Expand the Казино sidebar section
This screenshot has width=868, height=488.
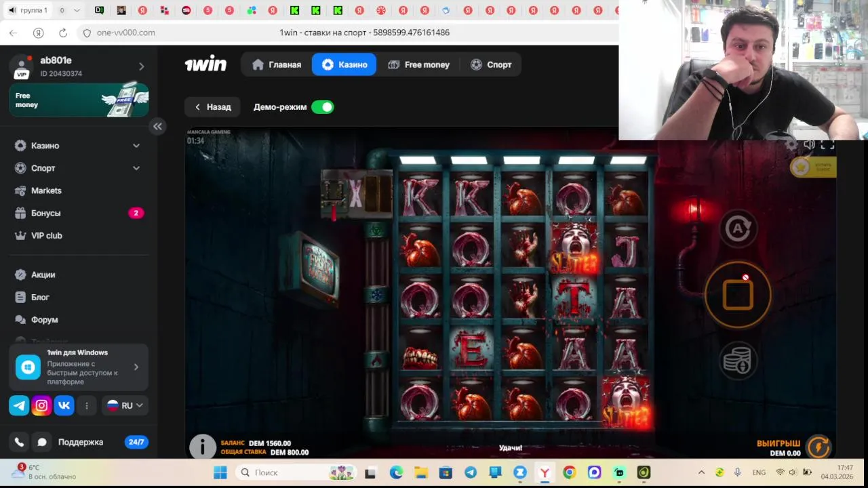[78, 146]
